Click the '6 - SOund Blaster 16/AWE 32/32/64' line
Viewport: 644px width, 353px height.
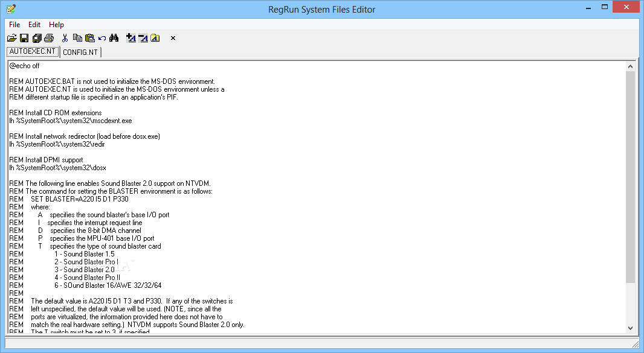click(108, 285)
